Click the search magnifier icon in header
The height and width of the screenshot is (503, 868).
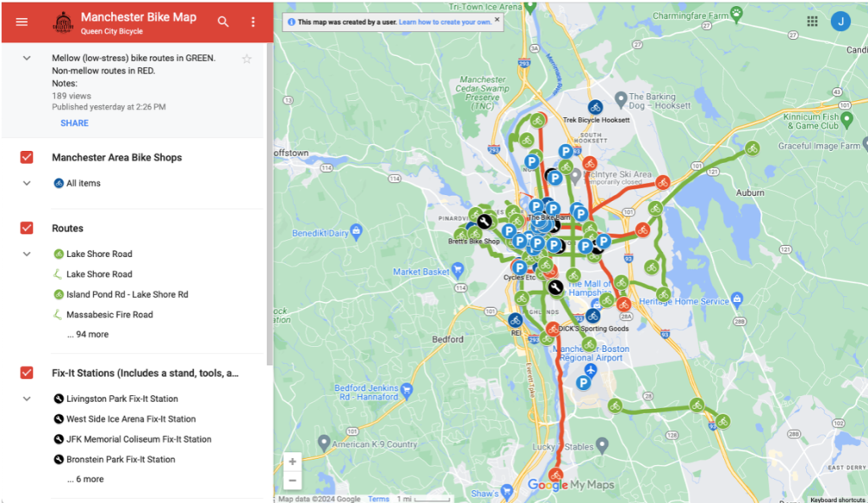[x=223, y=21]
